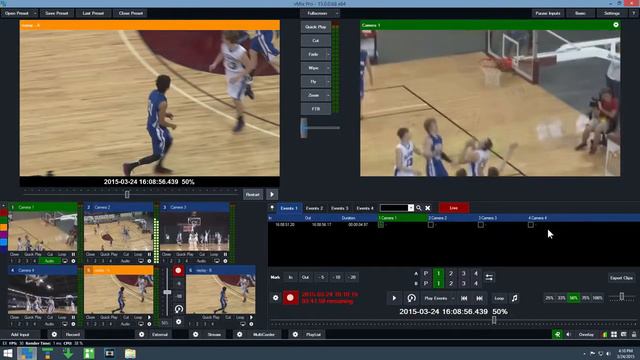Open PlayList settings gear in bottom bar
Viewport: 640px width, 360px height.
point(295,334)
